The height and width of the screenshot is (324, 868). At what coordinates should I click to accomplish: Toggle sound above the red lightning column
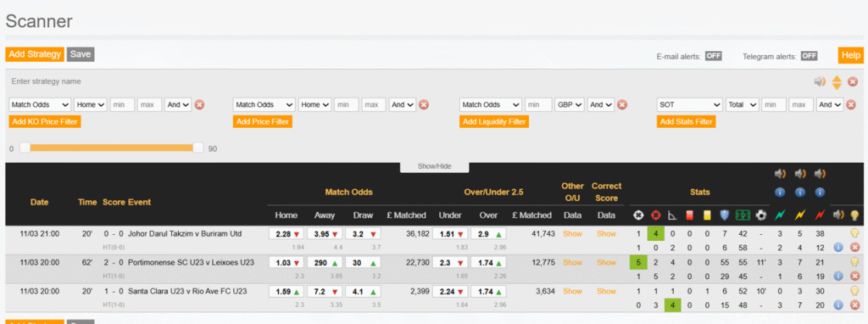point(820,174)
